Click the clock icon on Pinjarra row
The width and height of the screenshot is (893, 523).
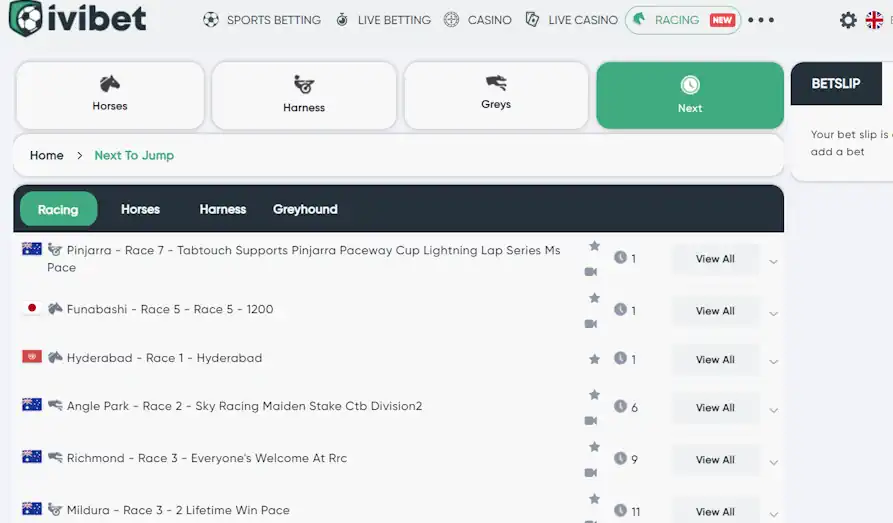(620, 257)
